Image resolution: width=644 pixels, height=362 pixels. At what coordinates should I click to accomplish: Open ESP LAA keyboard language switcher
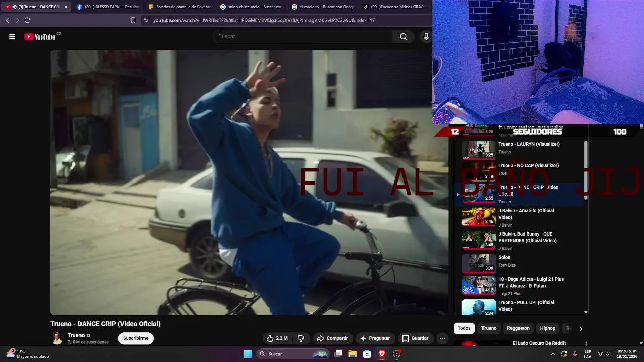[x=587, y=354]
